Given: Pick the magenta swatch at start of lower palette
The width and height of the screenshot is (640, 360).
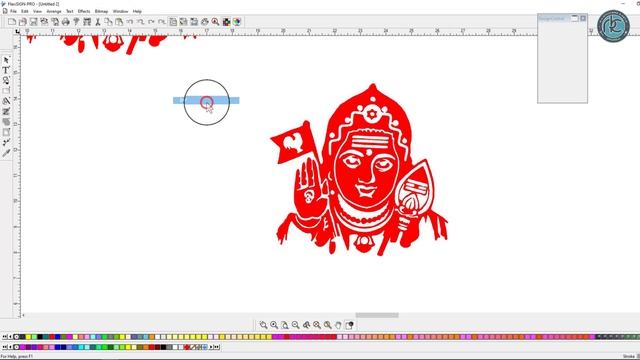Looking at the screenshot, I should click(x=22, y=347).
